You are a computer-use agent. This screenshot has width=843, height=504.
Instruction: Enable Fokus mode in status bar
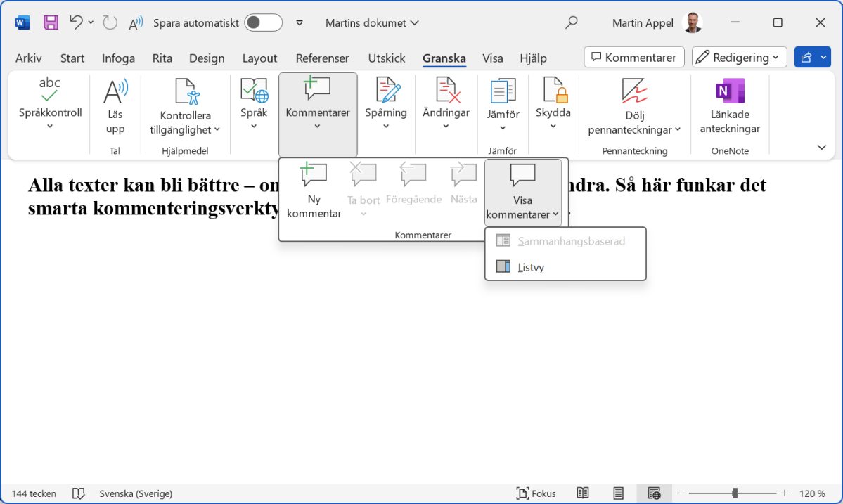[536, 493]
